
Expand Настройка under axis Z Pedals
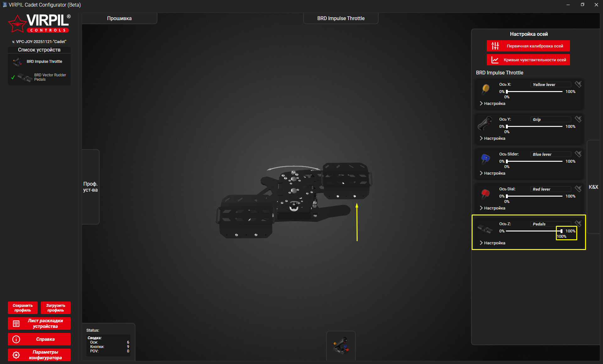492,243
